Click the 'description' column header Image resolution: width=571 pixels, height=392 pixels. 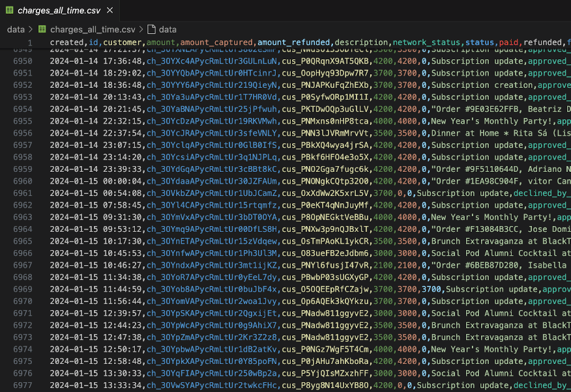[x=361, y=42]
